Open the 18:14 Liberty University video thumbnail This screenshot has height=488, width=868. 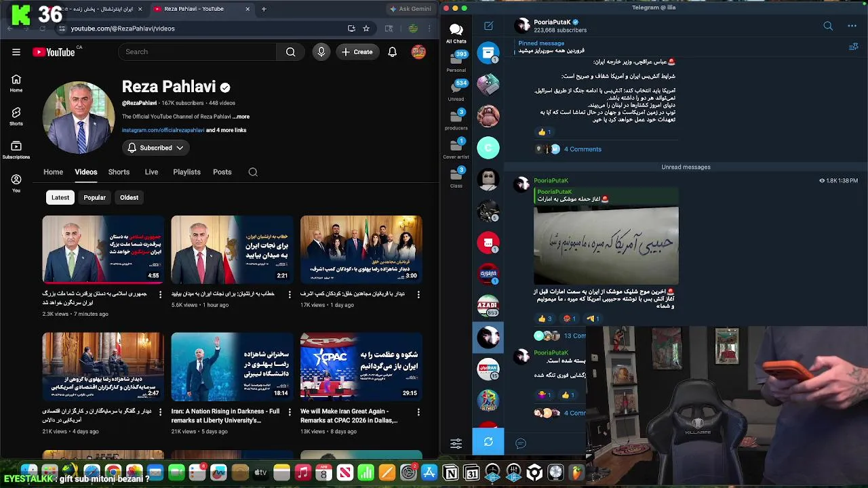point(232,366)
